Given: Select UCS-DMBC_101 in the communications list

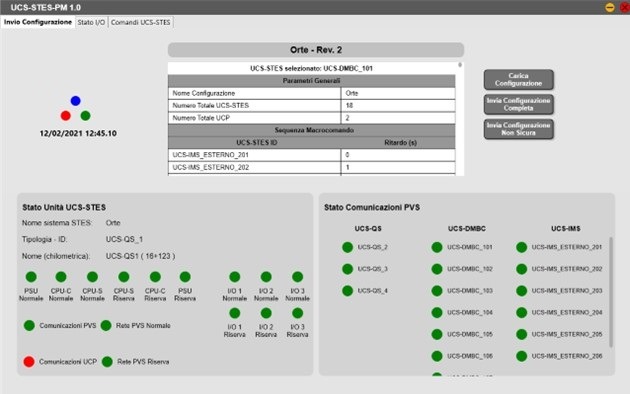Looking at the screenshot, I should click(470, 247).
